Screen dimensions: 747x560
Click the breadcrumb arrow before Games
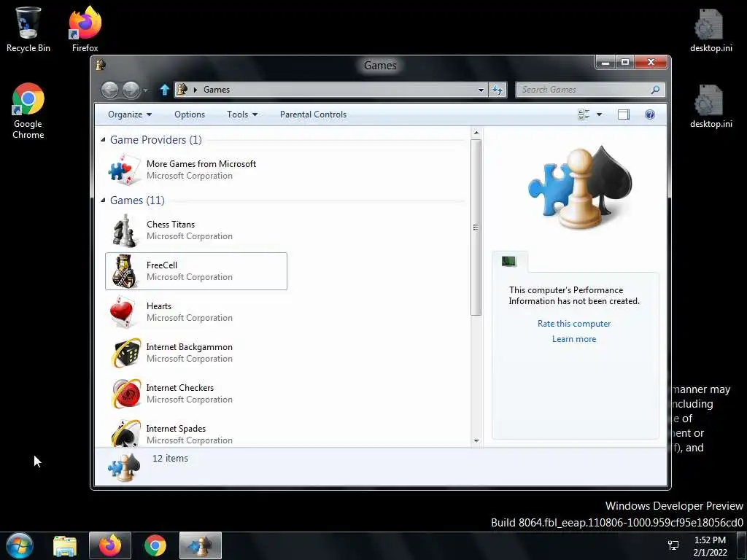[x=195, y=90]
